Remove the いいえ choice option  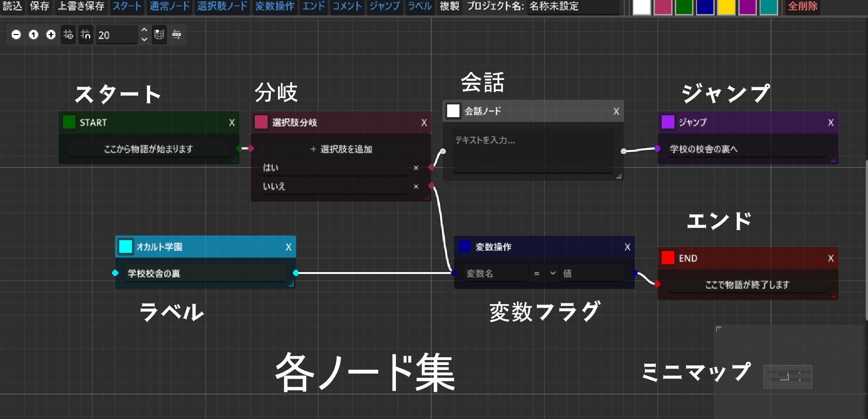(x=416, y=187)
